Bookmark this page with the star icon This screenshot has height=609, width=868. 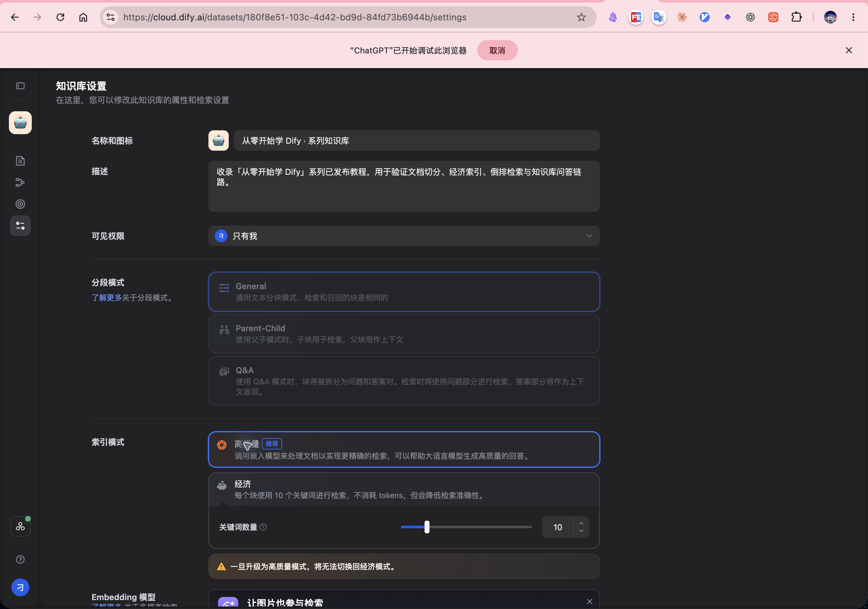coord(581,17)
